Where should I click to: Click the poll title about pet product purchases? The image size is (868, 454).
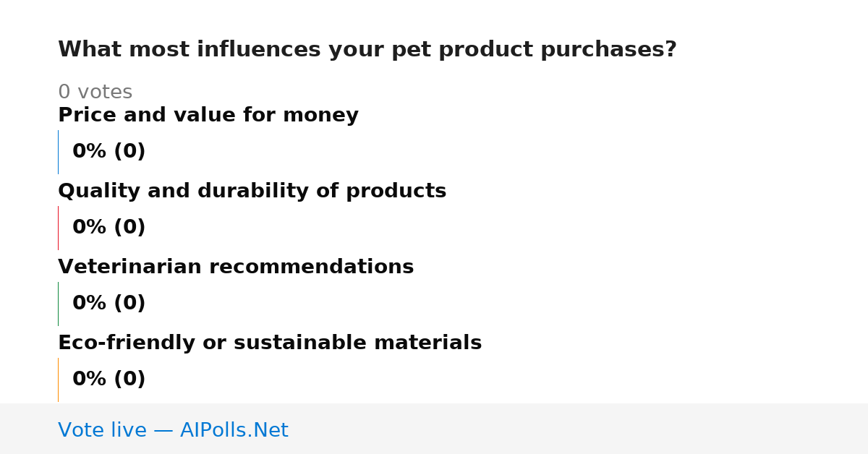tap(367, 50)
